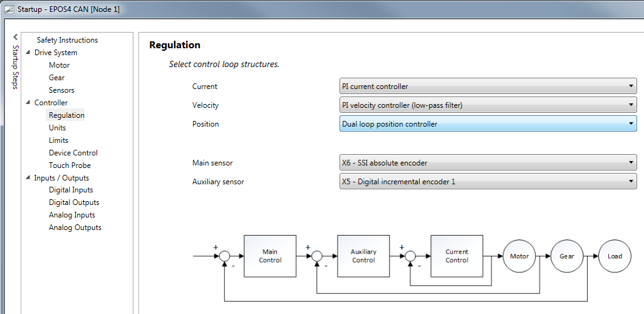Select Sensors in the tree
Image resolution: width=644 pixels, height=314 pixels.
click(61, 90)
